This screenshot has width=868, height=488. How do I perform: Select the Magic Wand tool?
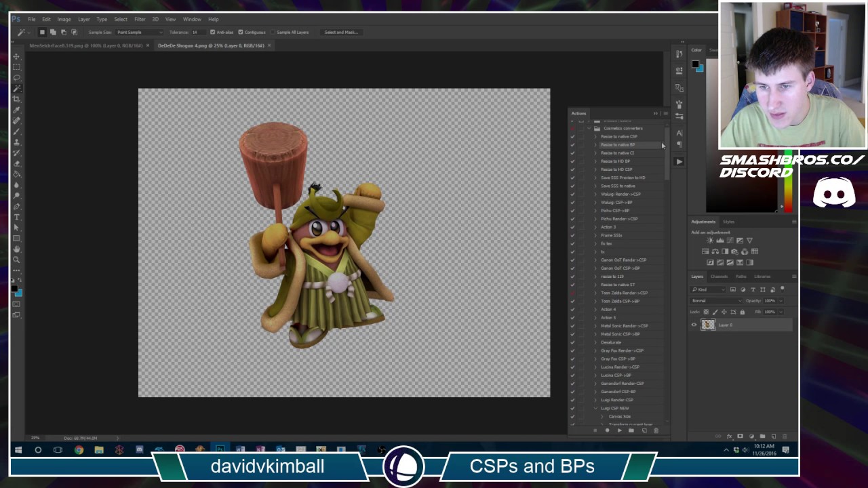coord(16,89)
